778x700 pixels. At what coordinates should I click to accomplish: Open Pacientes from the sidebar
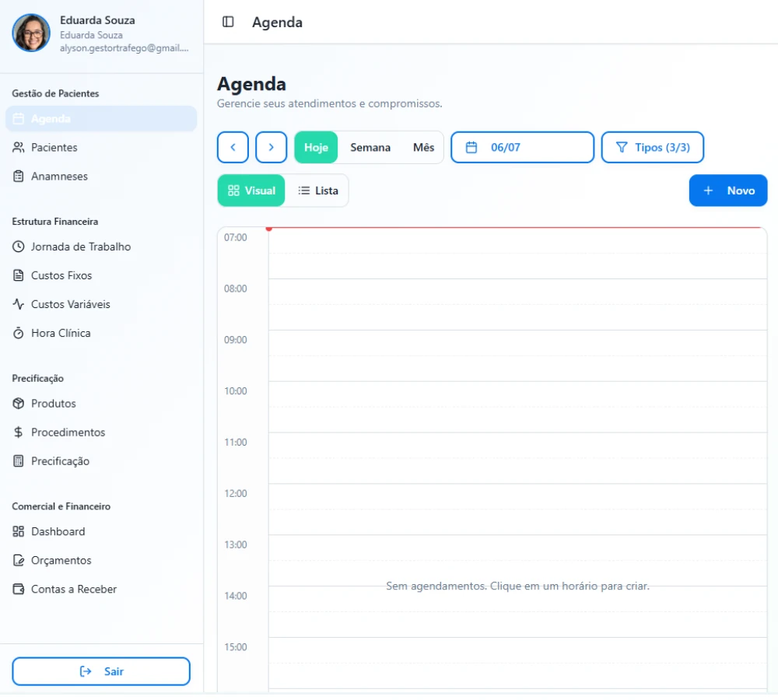coord(101,147)
